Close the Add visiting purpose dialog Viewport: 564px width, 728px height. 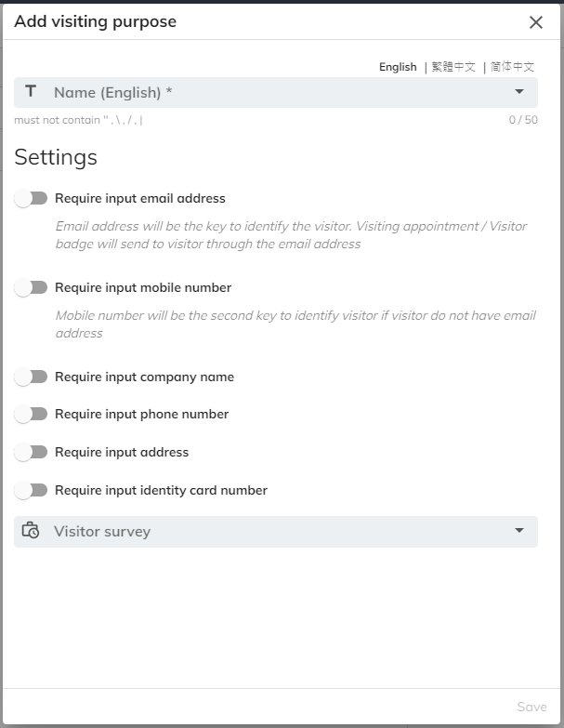(535, 22)
